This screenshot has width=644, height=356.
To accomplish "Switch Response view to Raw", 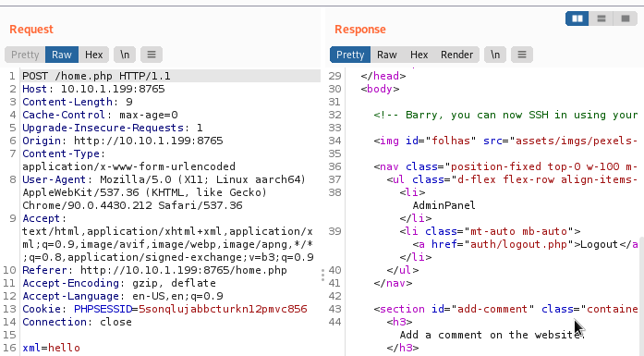I will [x=387, y=55].
